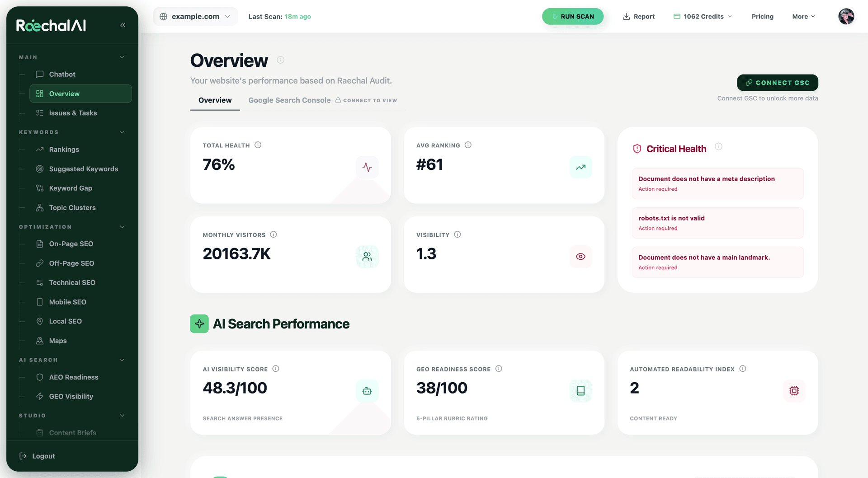Open Technical SEO in the sidebar

pos(80,283)
